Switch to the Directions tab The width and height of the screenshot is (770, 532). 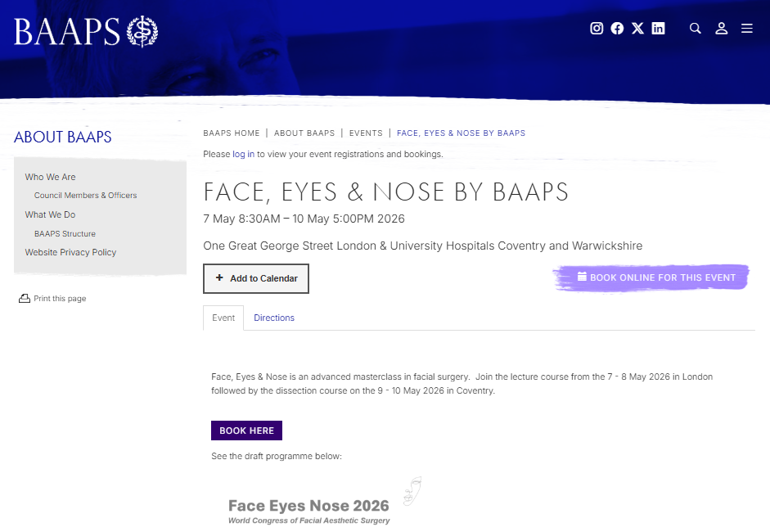click(274, 318)
